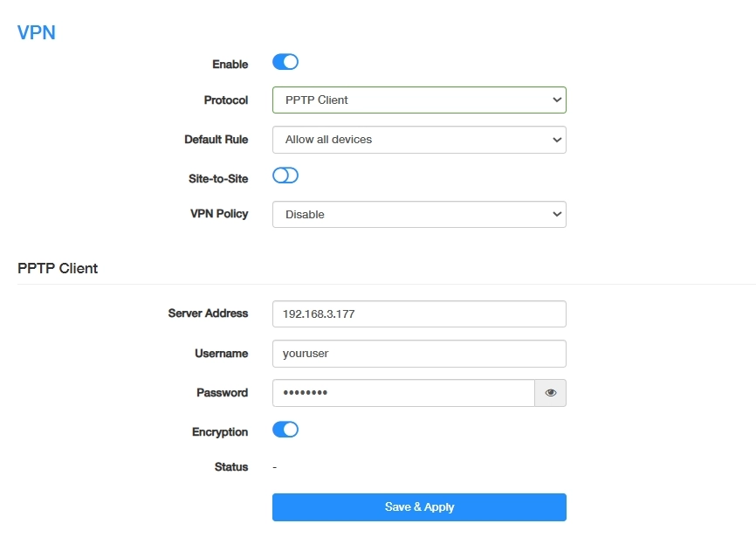Turn off the Enable VPN switch
This screenshot has width=756, height=551.
click(x=285, y=62)
